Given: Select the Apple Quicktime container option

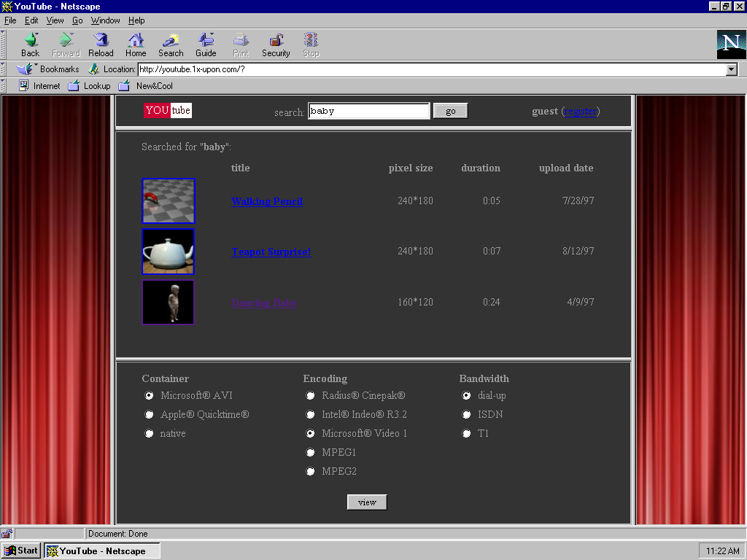Looking at the screenshot, I should [x=150, y=415].
